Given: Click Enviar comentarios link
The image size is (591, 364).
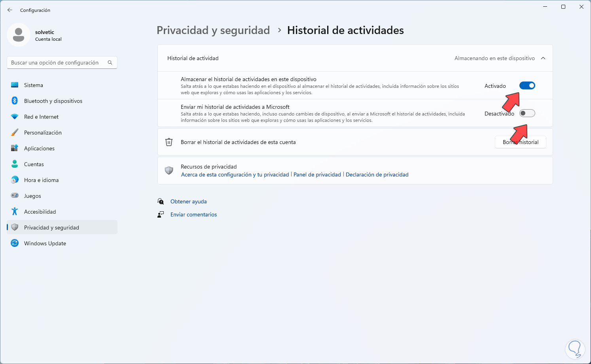Looking at the screenshot, I should pos(194,214).
